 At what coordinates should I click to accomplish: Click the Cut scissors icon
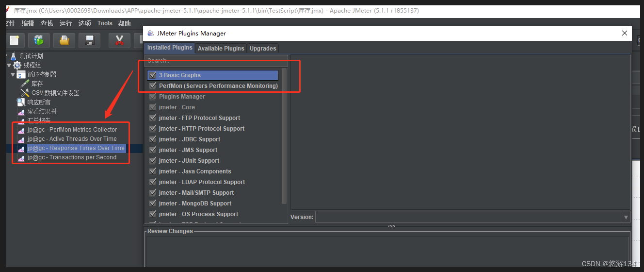coord(119,40)
